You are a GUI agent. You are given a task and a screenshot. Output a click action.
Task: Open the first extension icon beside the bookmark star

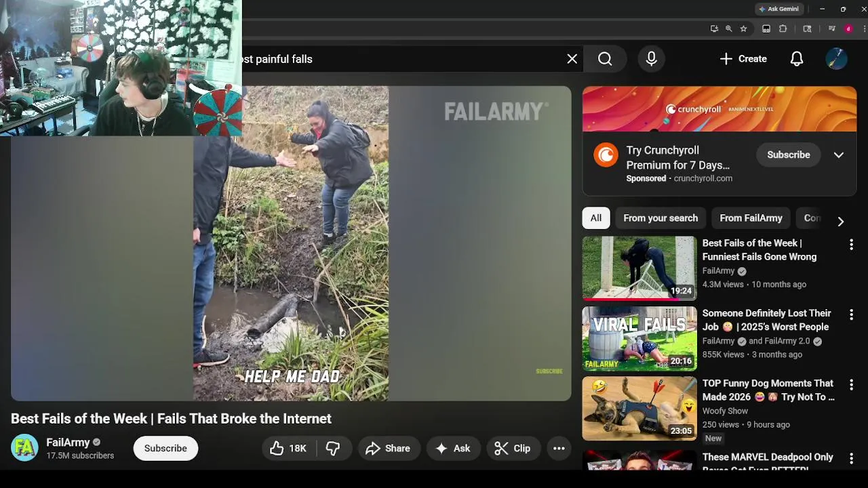click(x=766, y=28)
